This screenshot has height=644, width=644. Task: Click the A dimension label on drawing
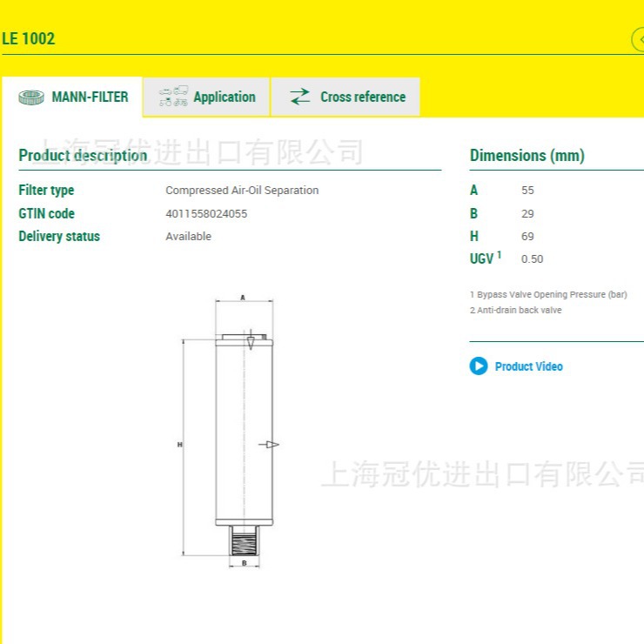point(243,298)
